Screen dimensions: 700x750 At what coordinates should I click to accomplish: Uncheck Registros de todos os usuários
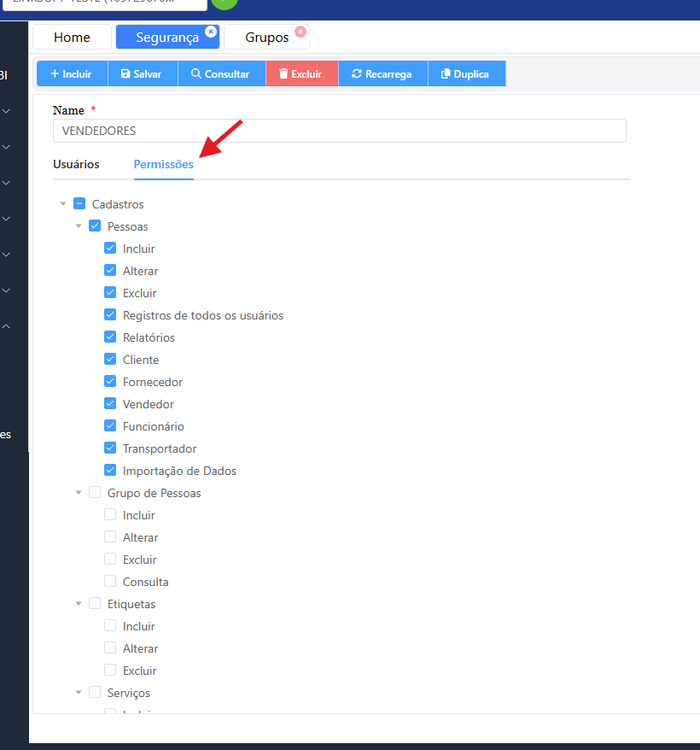[x=110, y=315]
